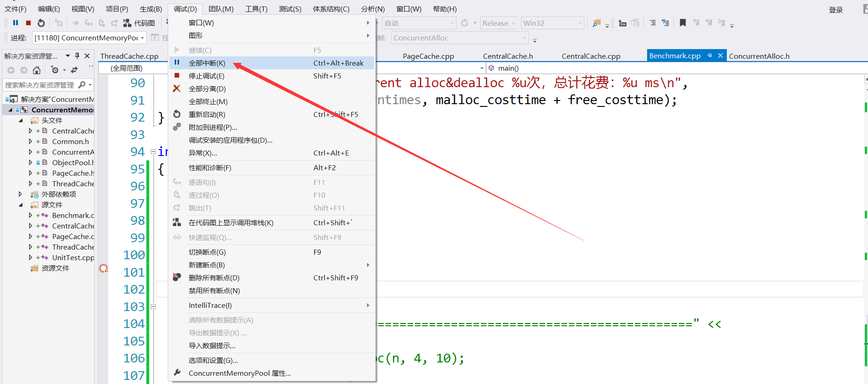Viewport: 868px width, 384px height.
Task: Expand the 外部依赖项 node
Action: click(x=21, y=194)
